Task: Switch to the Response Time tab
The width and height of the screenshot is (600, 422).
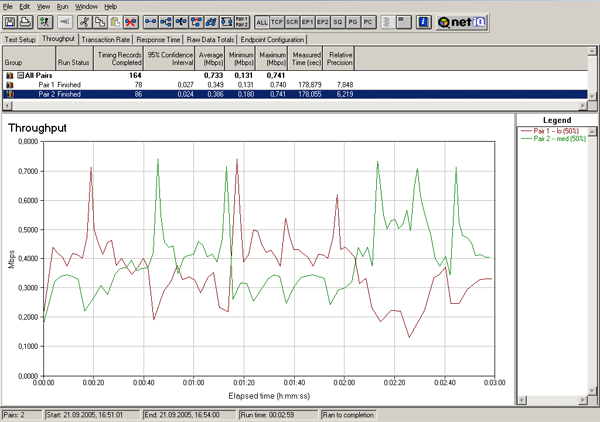Action: point(158,39)
